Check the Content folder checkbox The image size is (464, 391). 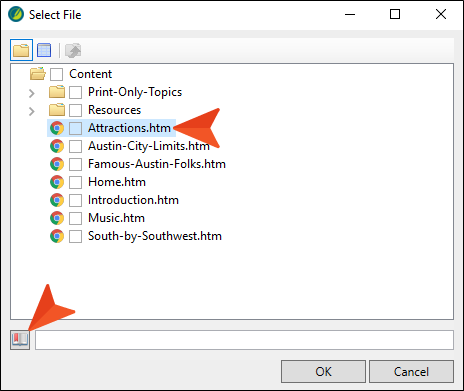(x=56, y=74)
